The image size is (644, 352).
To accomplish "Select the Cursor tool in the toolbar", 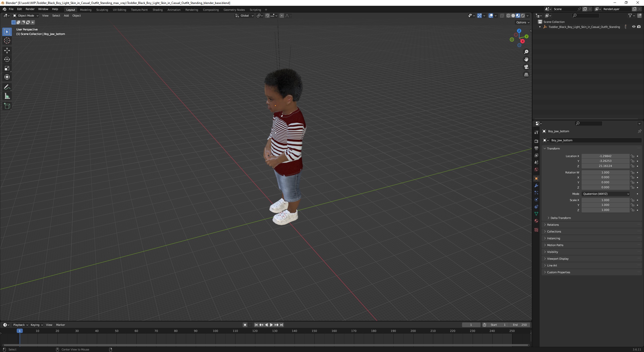I will (7, 40).
